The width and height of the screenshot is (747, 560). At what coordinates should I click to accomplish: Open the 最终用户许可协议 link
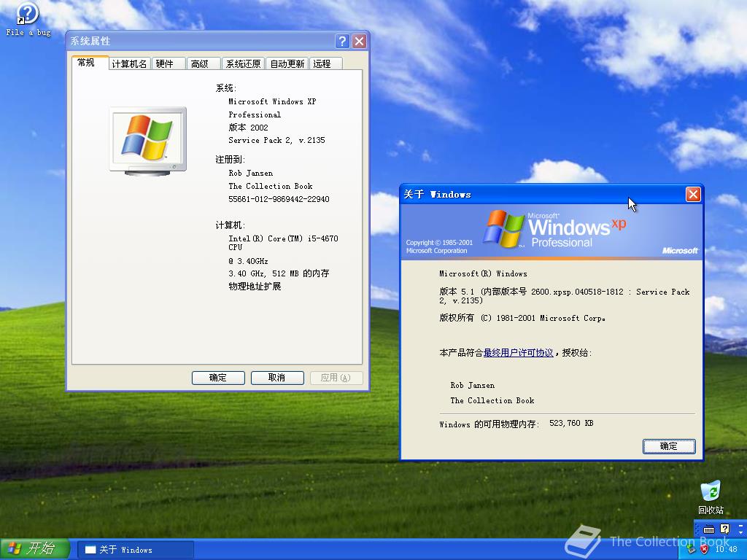click(x=519, y=353)
